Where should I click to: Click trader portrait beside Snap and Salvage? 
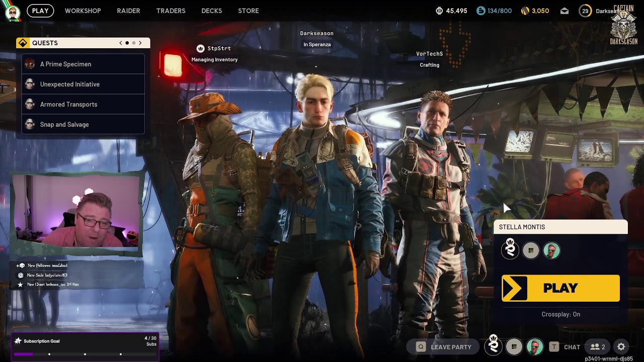(30, 124)
